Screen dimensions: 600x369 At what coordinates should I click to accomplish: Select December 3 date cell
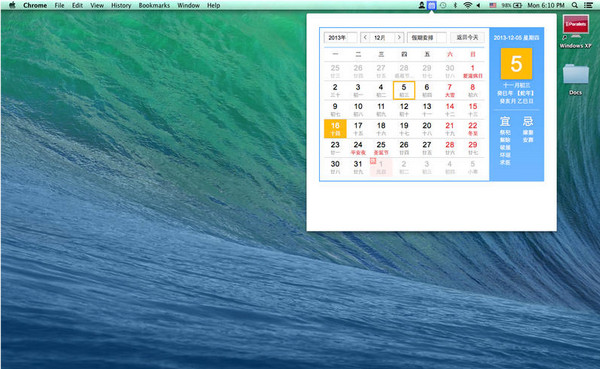(358, 90)
